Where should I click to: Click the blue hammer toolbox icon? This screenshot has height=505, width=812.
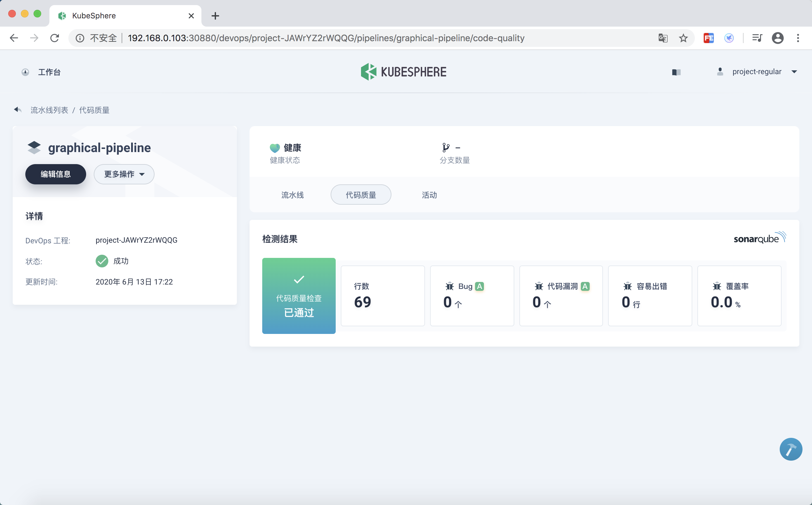[791, 449]
